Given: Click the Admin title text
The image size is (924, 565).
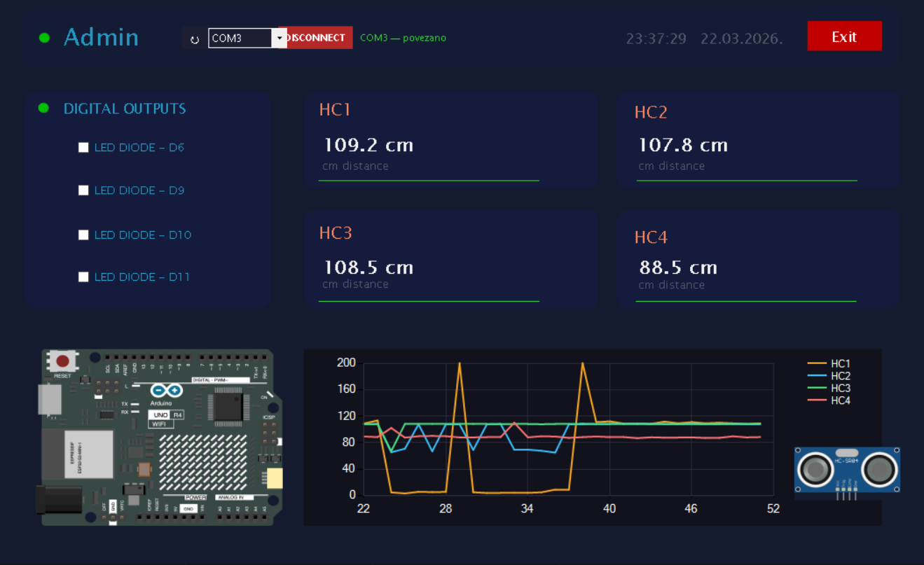Looking at the screenshot, I should [102, 37].
